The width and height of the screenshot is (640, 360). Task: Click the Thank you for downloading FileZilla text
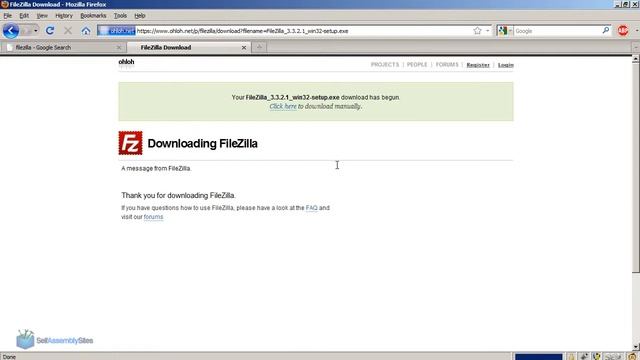[x=178, y=196]
